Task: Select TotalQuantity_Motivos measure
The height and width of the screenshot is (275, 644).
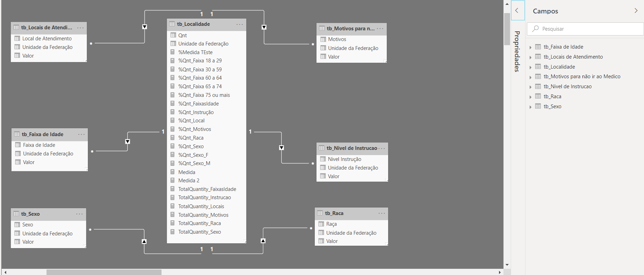Action: click(204, 215)
